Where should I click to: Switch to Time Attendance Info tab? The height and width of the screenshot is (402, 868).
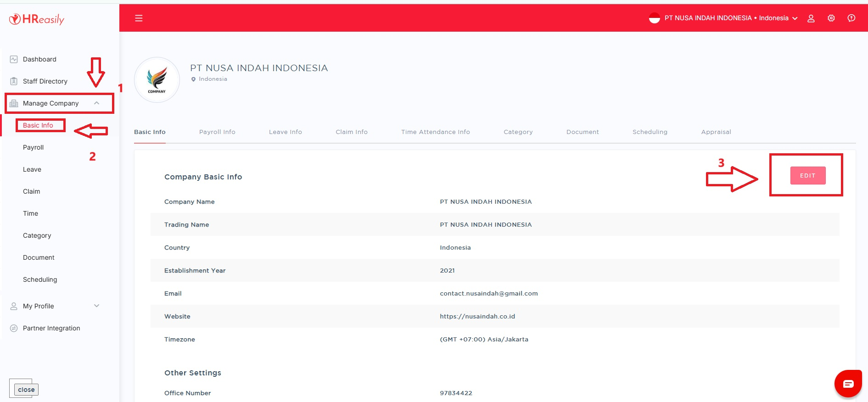(x=436, y=132)
